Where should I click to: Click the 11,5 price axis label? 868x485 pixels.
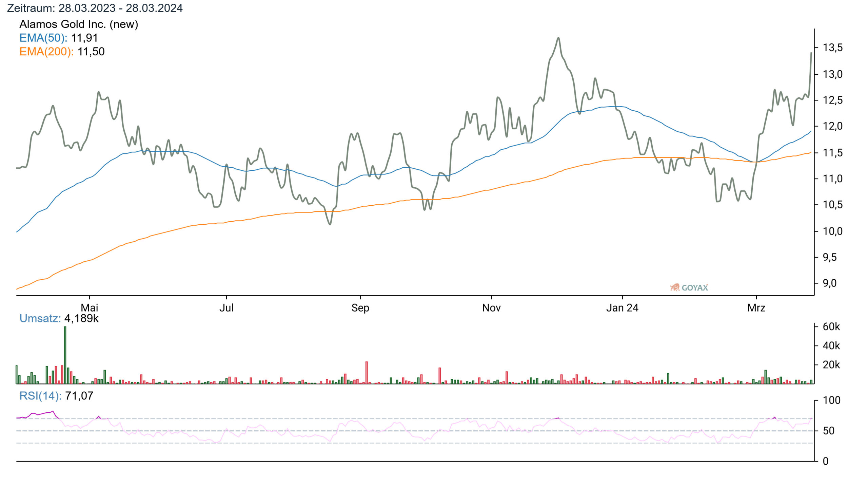[833, 153]
